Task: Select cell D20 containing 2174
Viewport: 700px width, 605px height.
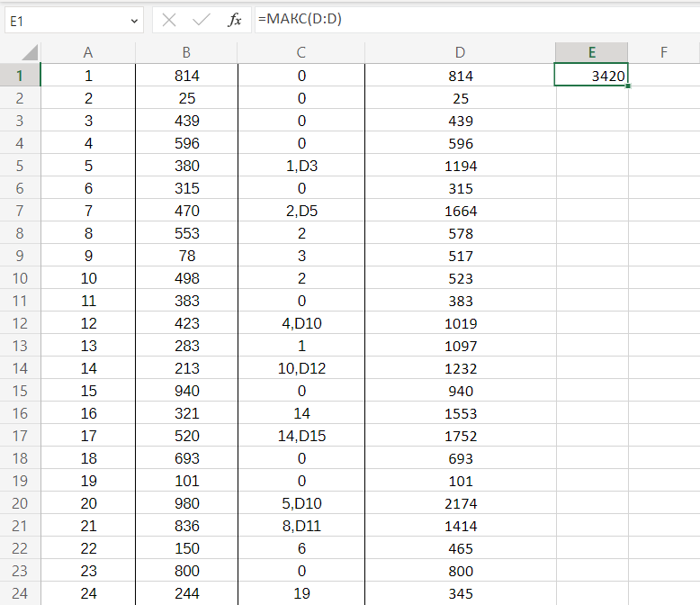Action: [461, 503]
